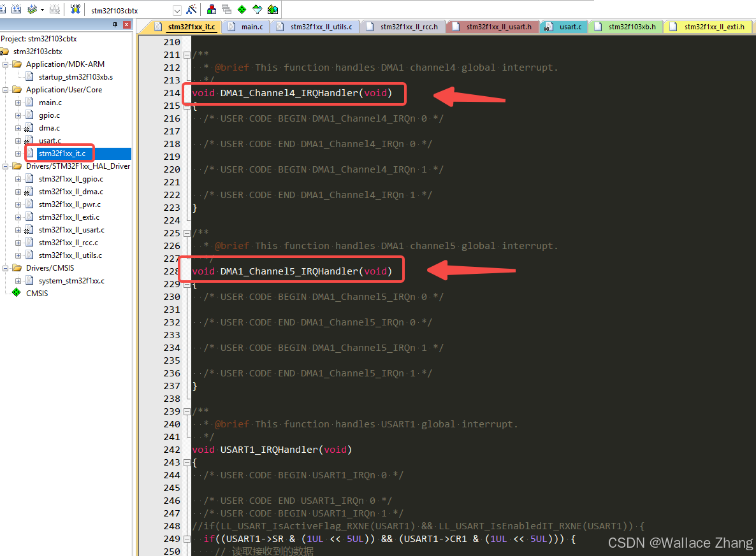
Task: Click the Stop build icon
Action: (55, 9)
